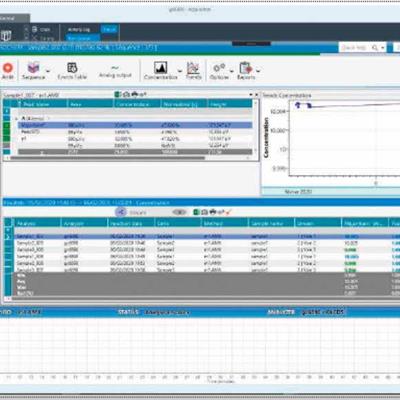The image size is (400, 400).
Task: Take snapshot of the peak table
Action: 126,95
